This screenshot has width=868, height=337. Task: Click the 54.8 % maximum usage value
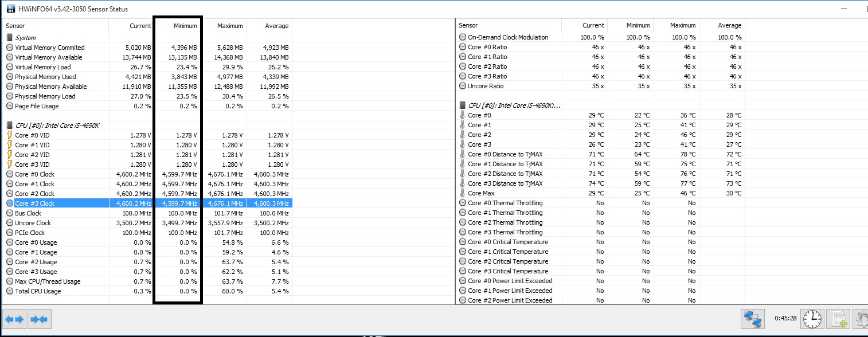click(x=233, y=242)
